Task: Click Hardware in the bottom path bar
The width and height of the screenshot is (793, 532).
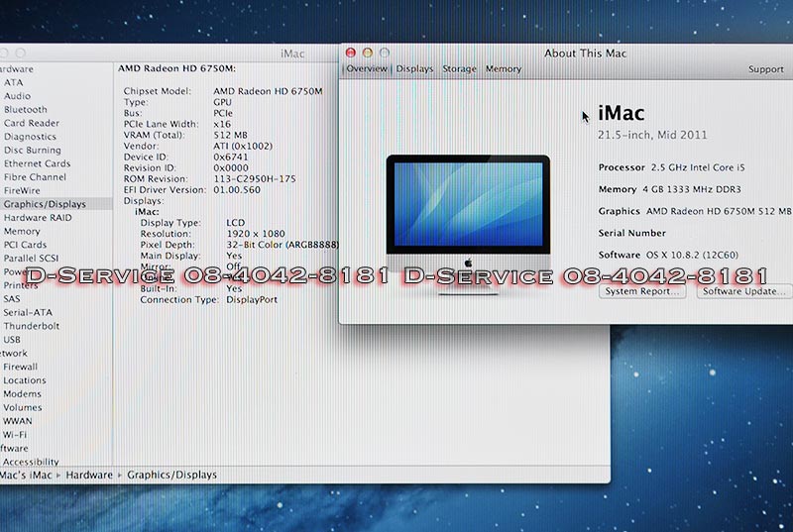Action: point(89,476)
